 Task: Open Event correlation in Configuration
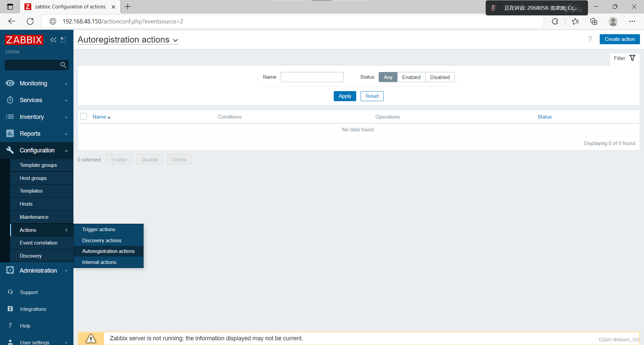tap(42, 243)
